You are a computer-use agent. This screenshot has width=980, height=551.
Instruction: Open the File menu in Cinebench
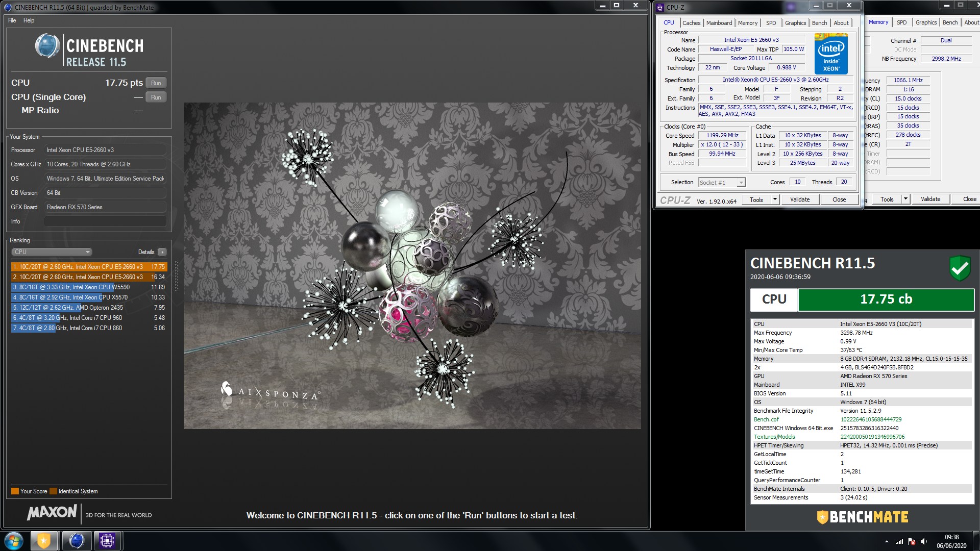[12, 20]
